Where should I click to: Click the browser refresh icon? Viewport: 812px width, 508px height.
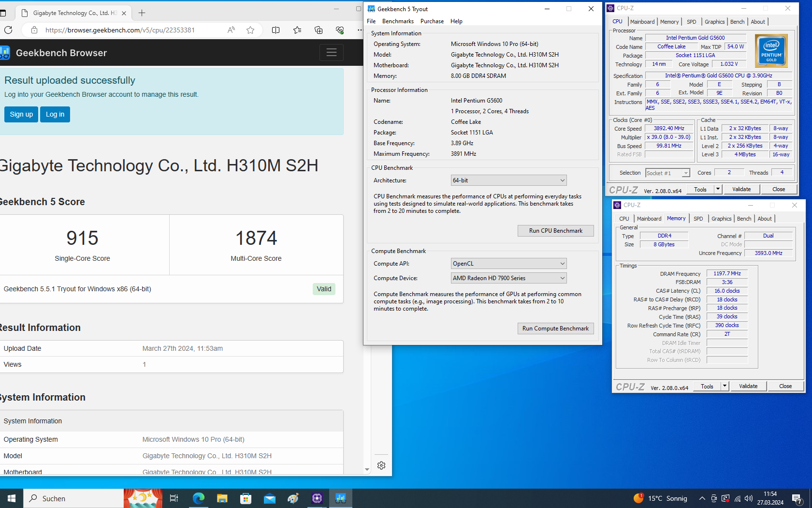pos(8,30)
